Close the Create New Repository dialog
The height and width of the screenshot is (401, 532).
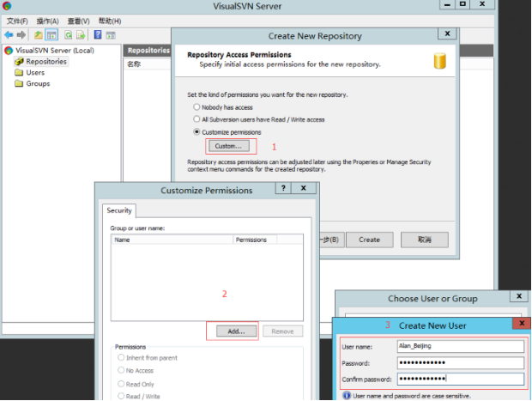click(x=447, y=33)
